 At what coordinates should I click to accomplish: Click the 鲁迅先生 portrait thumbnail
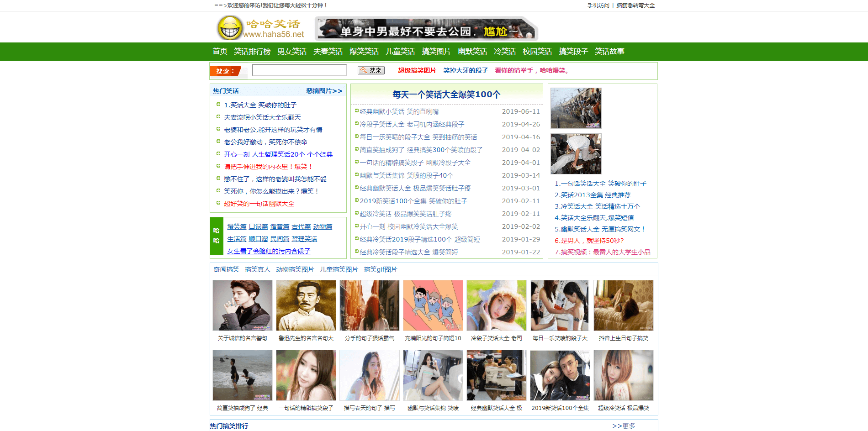(306, 305)
